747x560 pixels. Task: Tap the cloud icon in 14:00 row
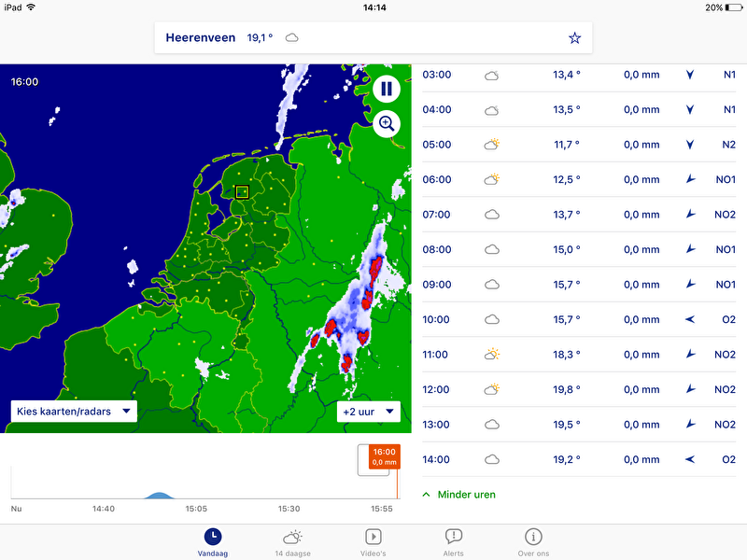pos(491,459)
